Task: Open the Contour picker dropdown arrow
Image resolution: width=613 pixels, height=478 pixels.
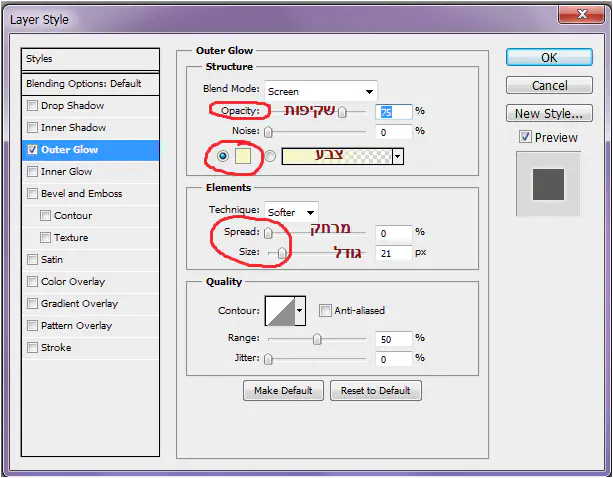Action: pos(299,311)
